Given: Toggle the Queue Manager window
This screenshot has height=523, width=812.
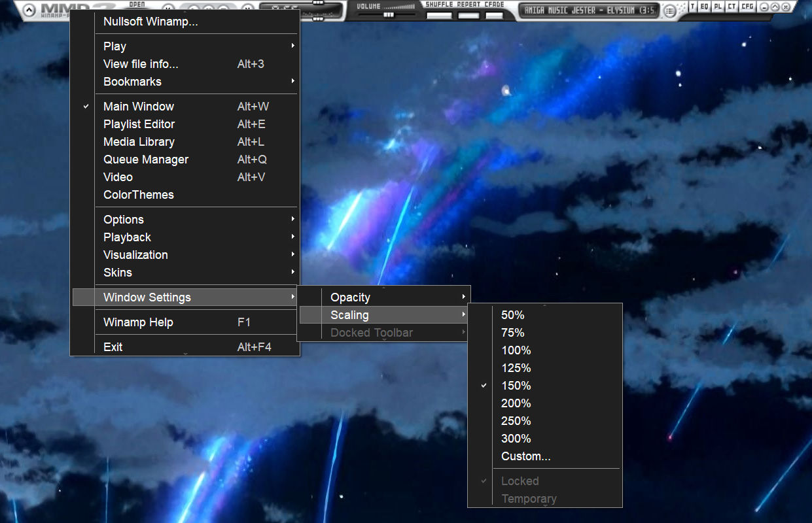Looking at the screenshot, I should 185,159.
